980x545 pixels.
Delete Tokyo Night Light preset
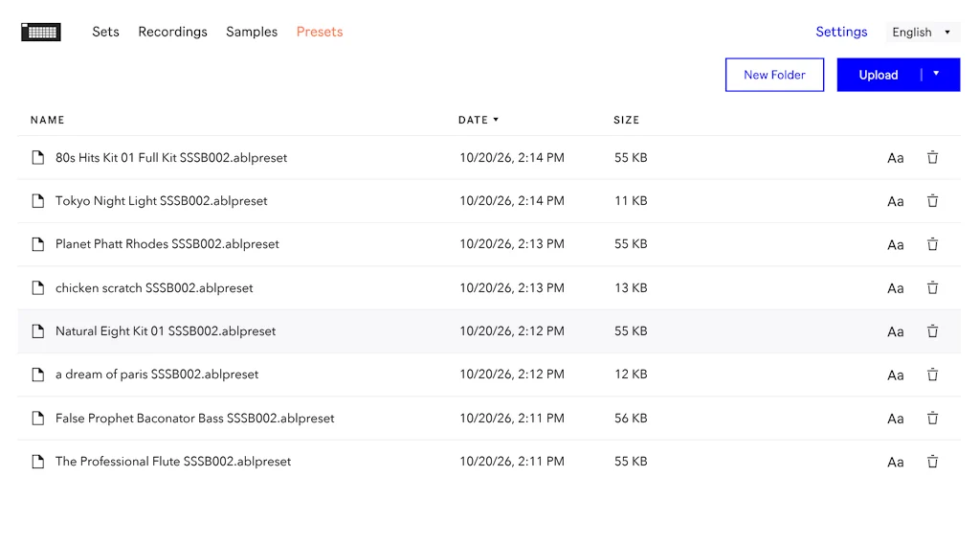point(932,201)
